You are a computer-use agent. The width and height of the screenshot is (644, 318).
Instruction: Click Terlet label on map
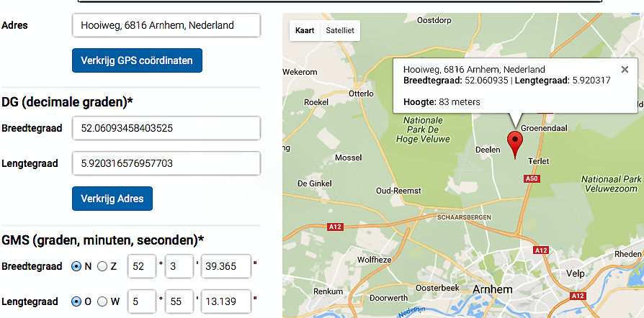(538, 161)
